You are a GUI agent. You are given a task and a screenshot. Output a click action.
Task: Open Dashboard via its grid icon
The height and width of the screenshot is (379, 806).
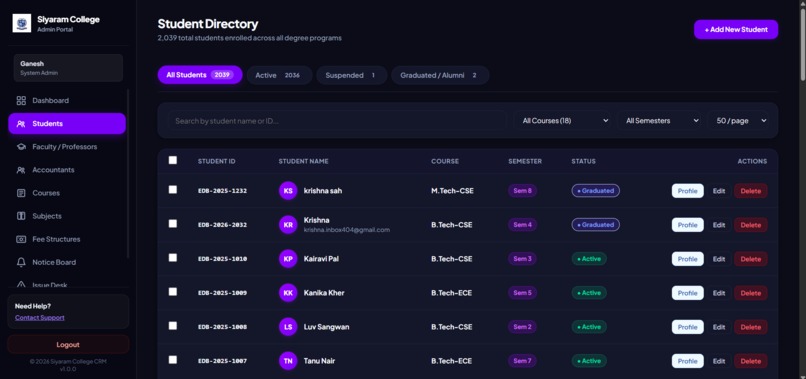pyautogui.click(x=21, y=101)
